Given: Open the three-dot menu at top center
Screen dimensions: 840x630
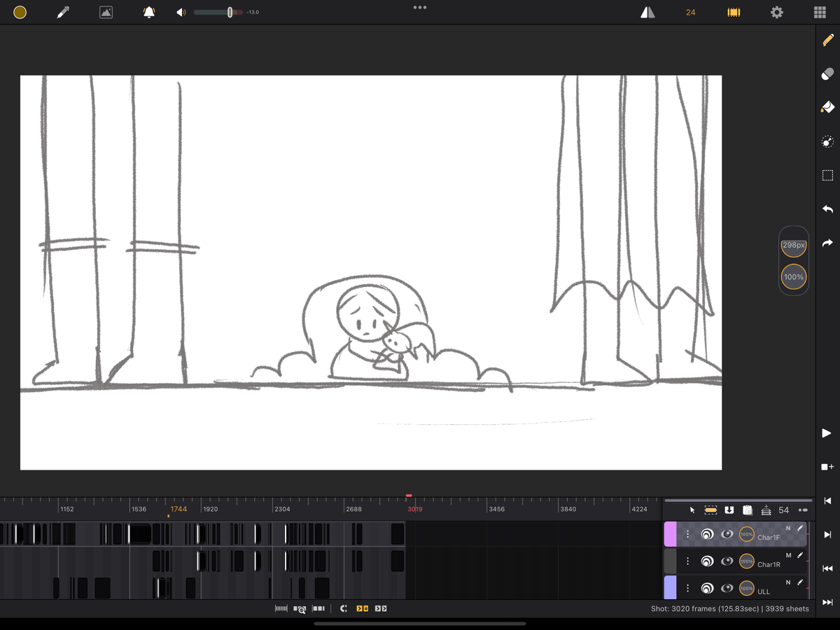Looking at the screenshot, I should (x=420, y=7).
